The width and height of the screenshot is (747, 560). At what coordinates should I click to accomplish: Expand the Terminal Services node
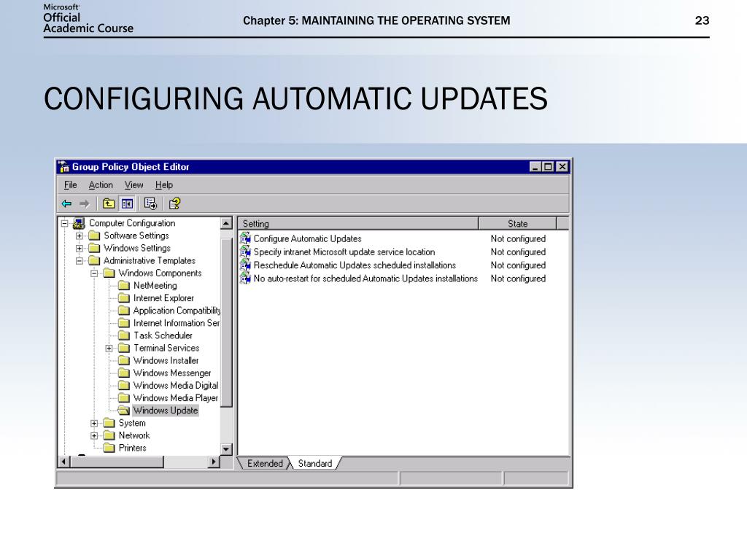pos(109,348)
